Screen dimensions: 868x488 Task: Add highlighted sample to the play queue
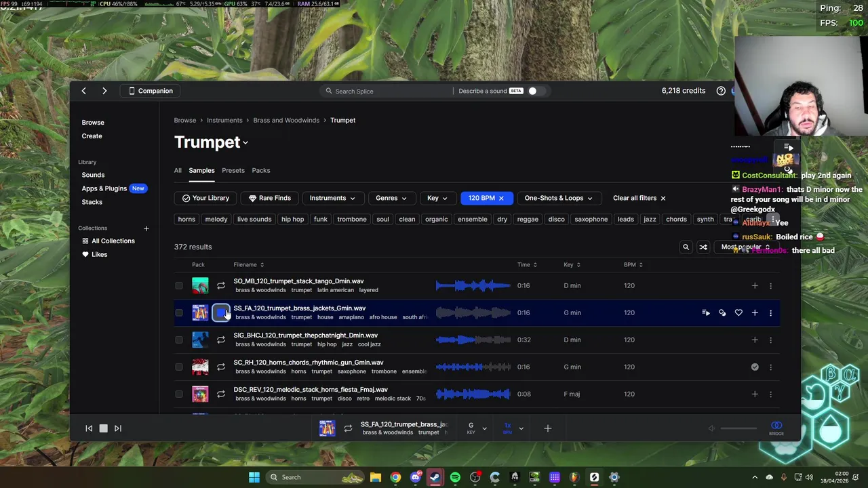[706, 312]
